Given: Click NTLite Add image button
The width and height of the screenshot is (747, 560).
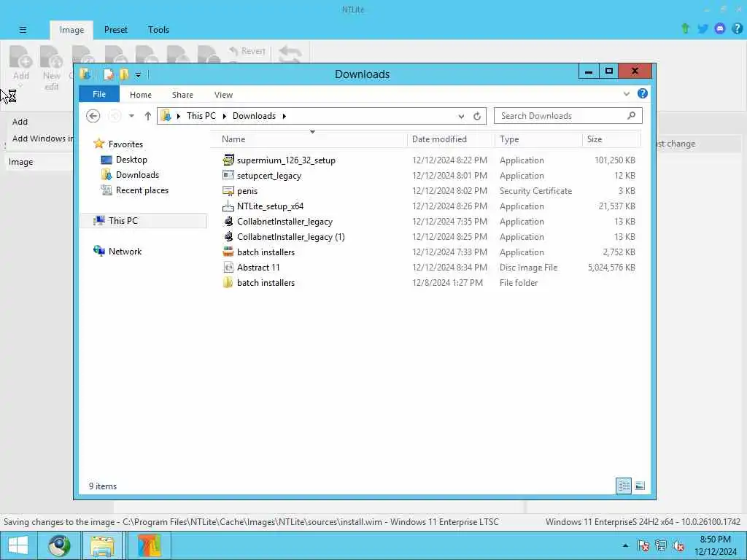Looking at the screenshot, I should click(21, 64).
